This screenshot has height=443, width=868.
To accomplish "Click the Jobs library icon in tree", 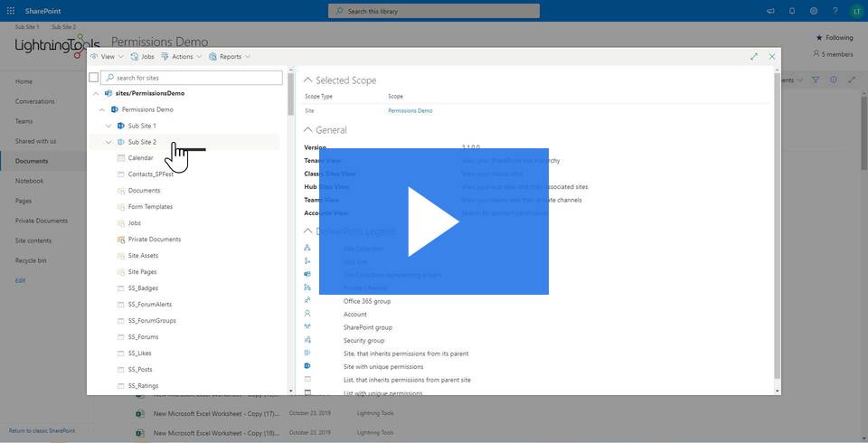I will click(121, 223).
